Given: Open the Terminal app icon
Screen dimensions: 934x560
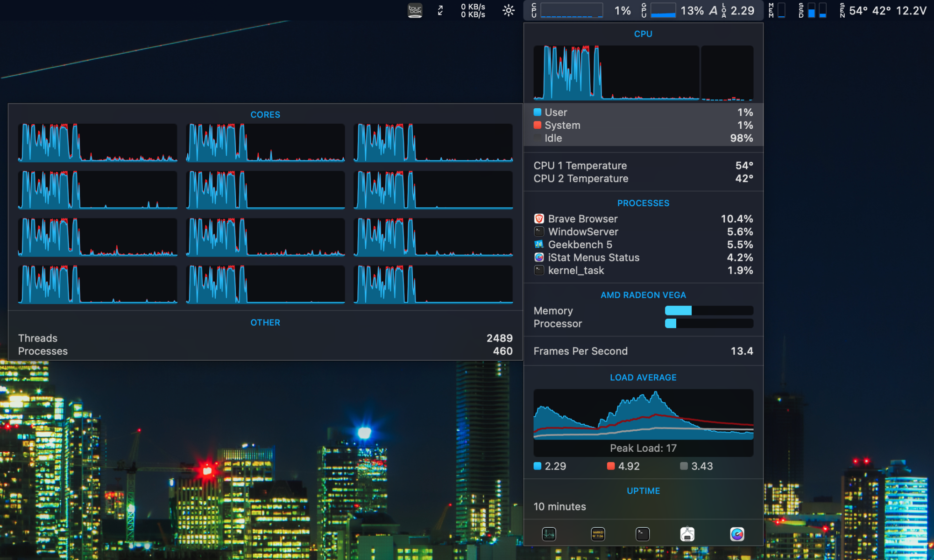Looking at the screenshot, I should tap(643, 534).
